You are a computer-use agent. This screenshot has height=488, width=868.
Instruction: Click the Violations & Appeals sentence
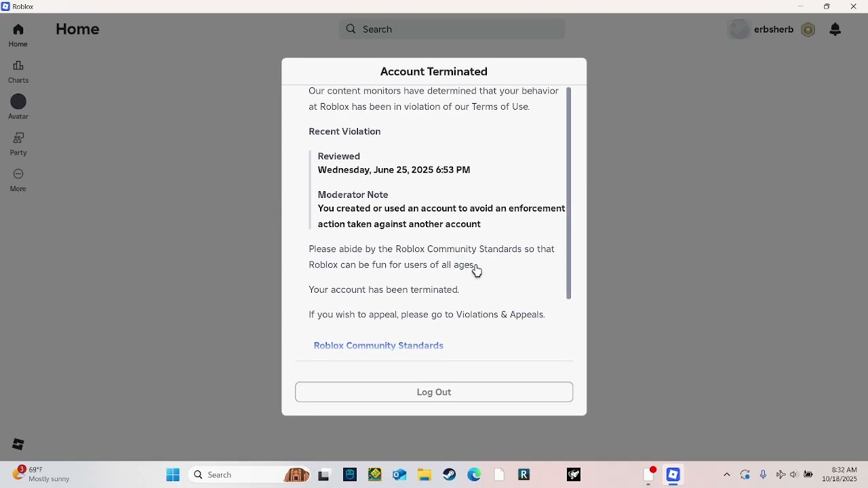(x=427, y=314)
